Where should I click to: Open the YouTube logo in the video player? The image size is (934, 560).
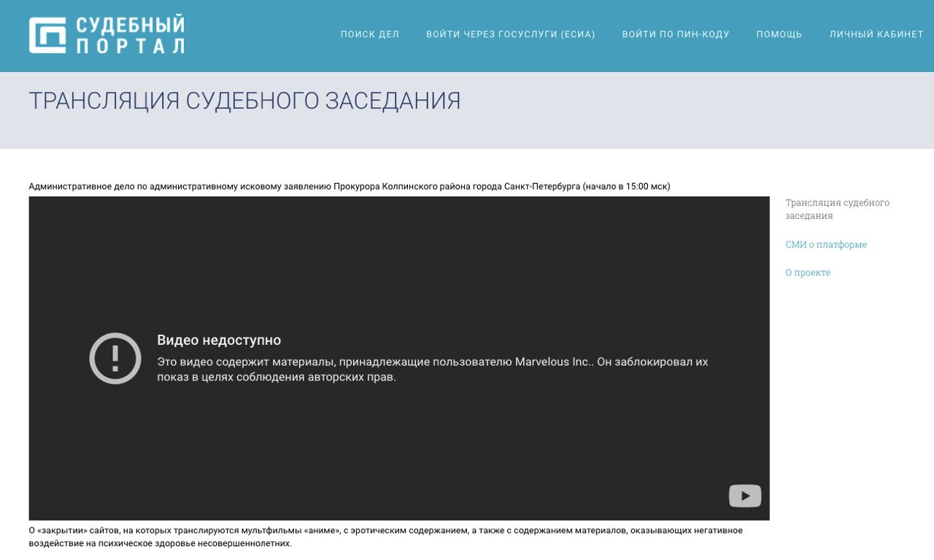[x=745, y=496]
